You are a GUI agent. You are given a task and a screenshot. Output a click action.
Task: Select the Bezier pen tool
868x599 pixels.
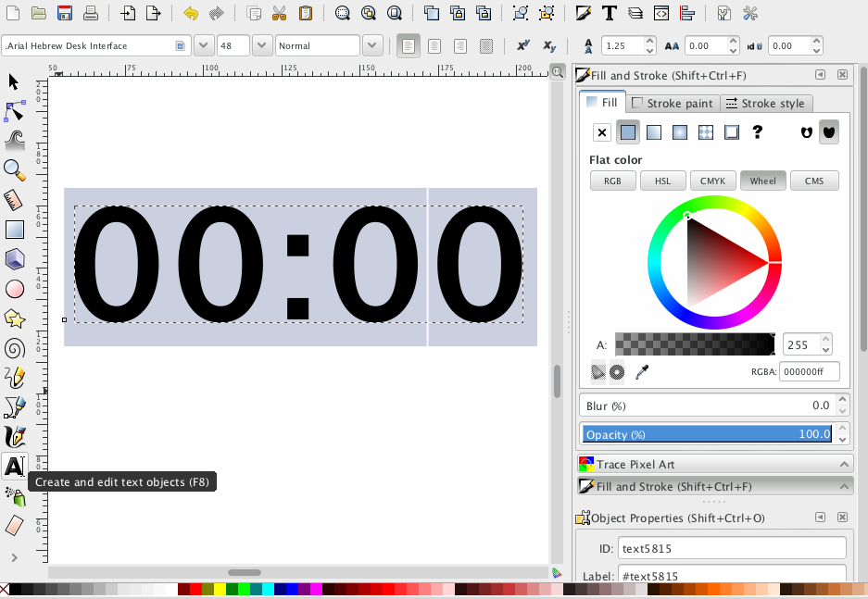[x=15, y=407]
